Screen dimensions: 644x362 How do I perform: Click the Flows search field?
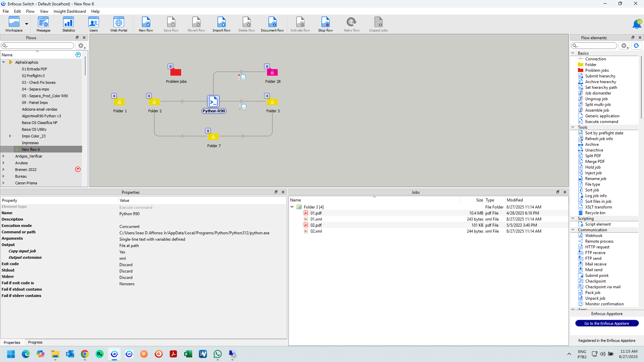point(38,46)
